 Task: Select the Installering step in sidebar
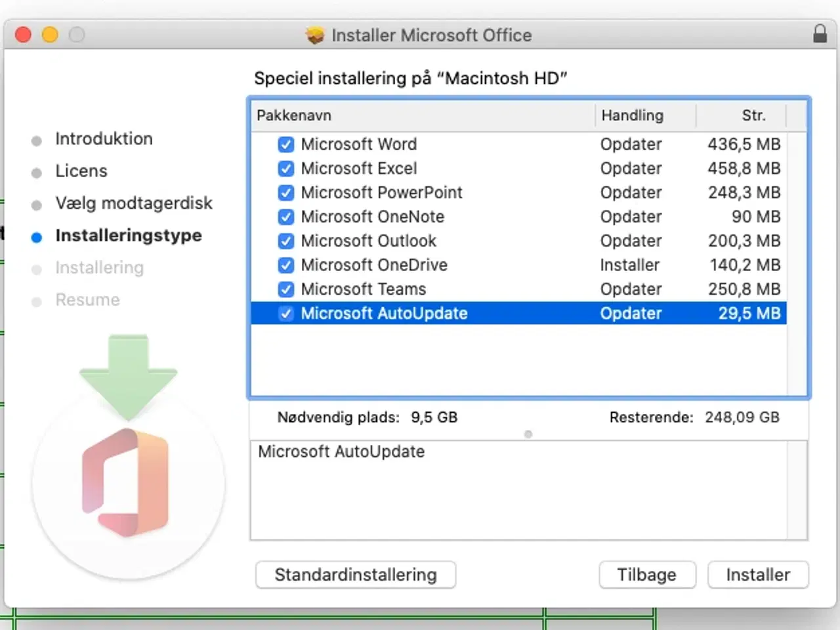(x=99, y=268)
